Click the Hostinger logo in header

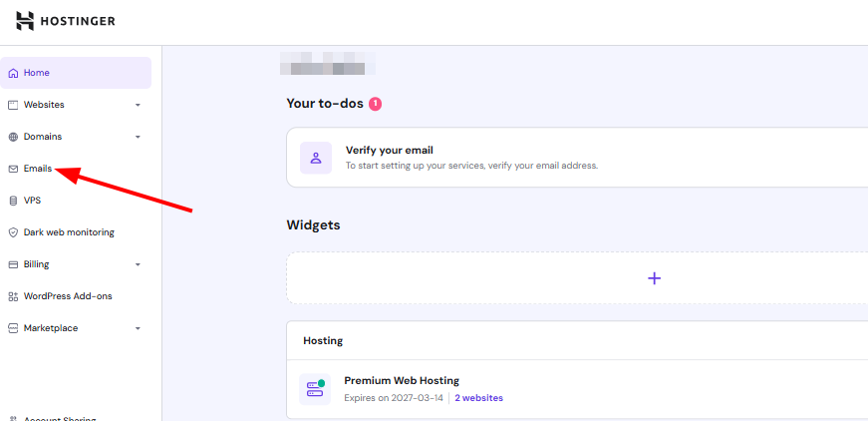66,21
